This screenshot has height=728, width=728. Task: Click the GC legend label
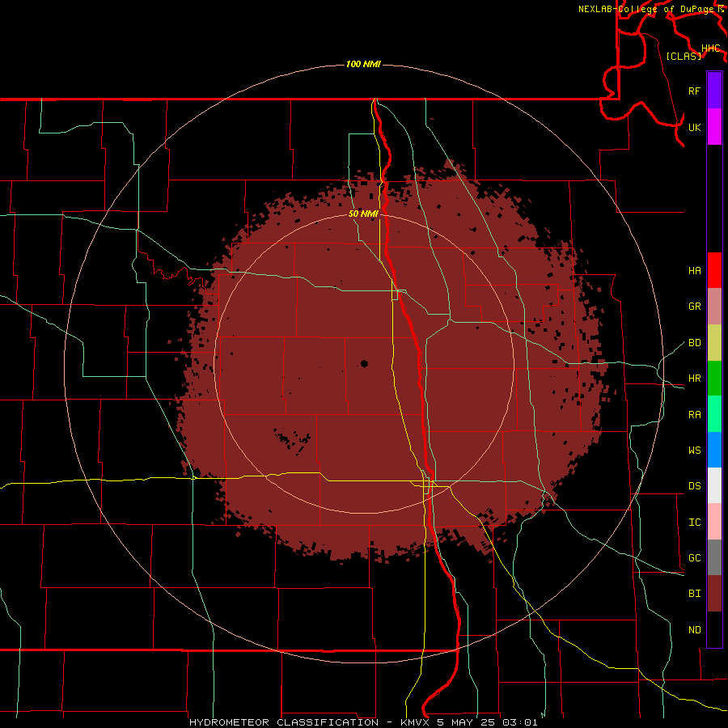point(694,557)
